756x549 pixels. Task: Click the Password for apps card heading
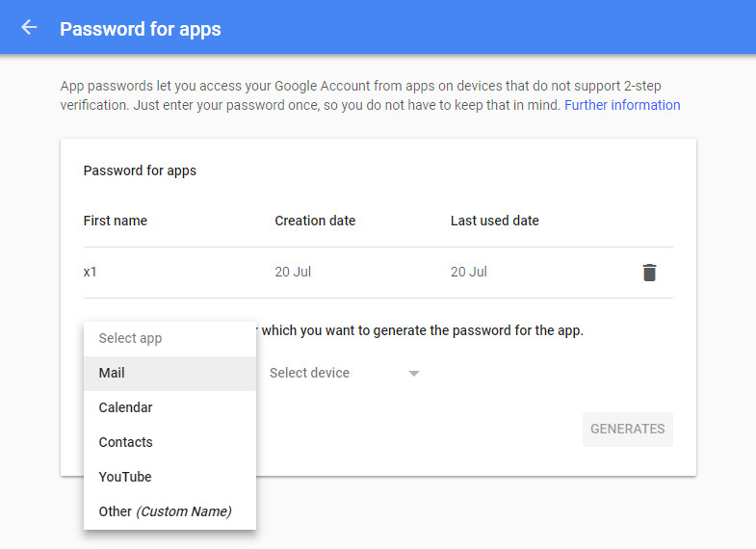point(140,171)
